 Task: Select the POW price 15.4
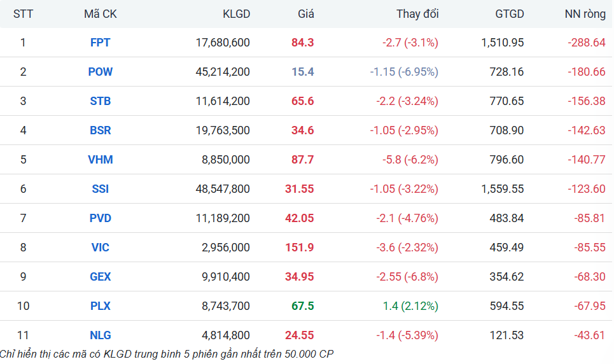pyautogui.click(x=303, y=72)
